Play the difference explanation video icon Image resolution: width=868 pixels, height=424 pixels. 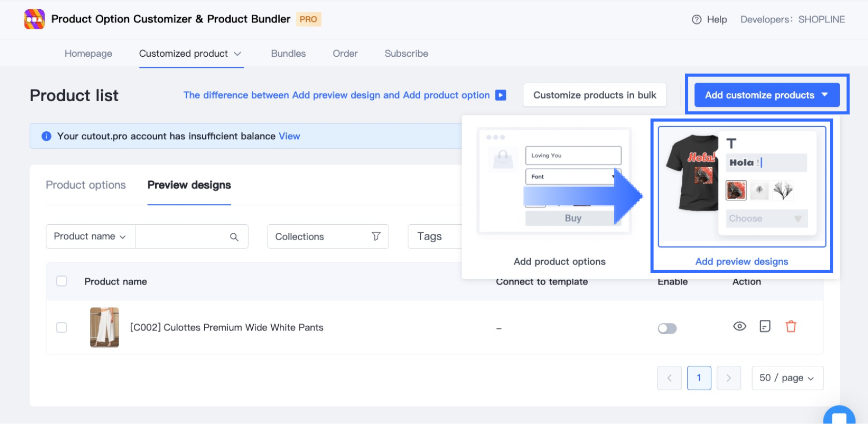click(x=501, y=95)
